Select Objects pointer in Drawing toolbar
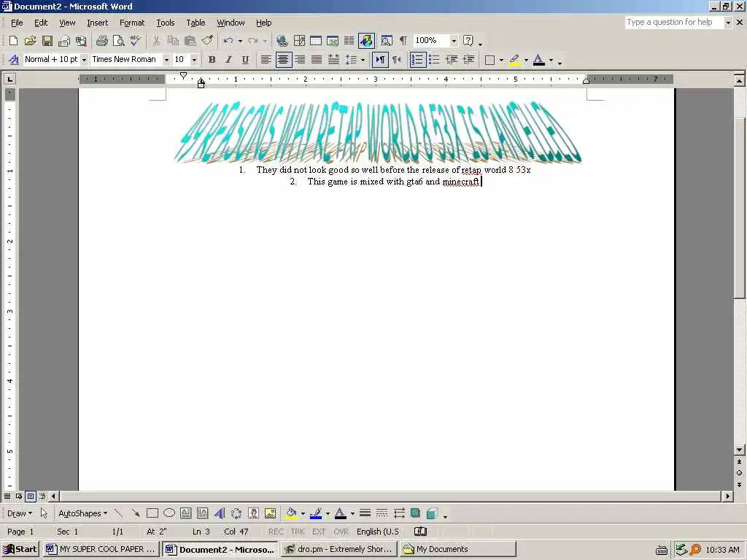Screen dimensions: 747x560 tap(44, 513)
